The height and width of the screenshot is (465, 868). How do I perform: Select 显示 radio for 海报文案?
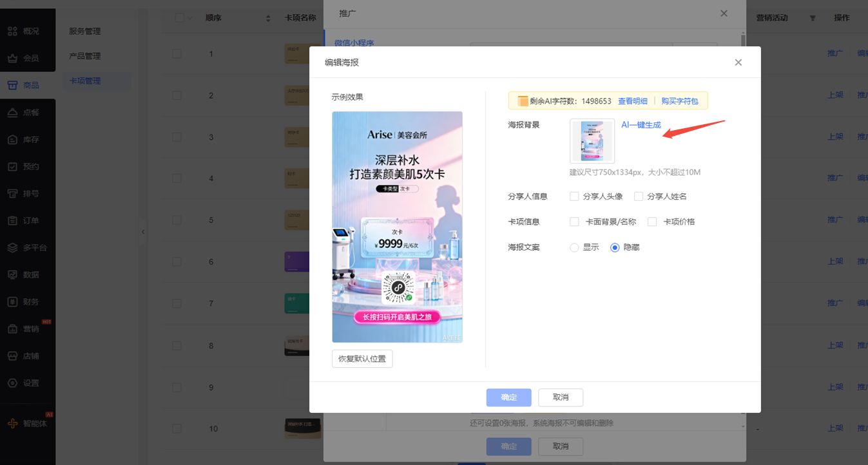574,247
